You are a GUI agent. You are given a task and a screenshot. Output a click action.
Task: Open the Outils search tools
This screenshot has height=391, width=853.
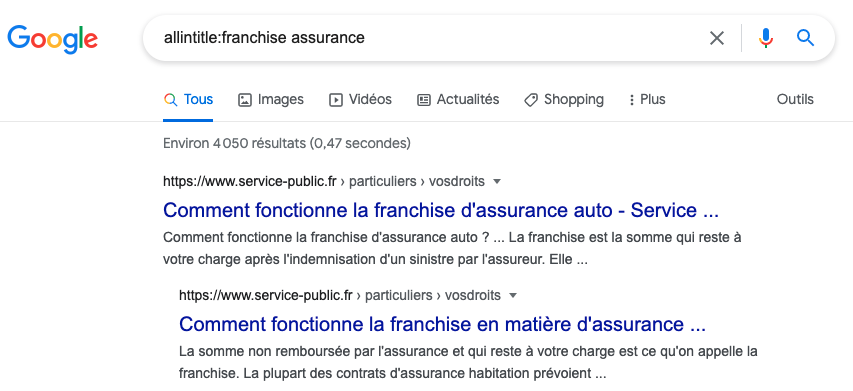[x=795, y=100]
